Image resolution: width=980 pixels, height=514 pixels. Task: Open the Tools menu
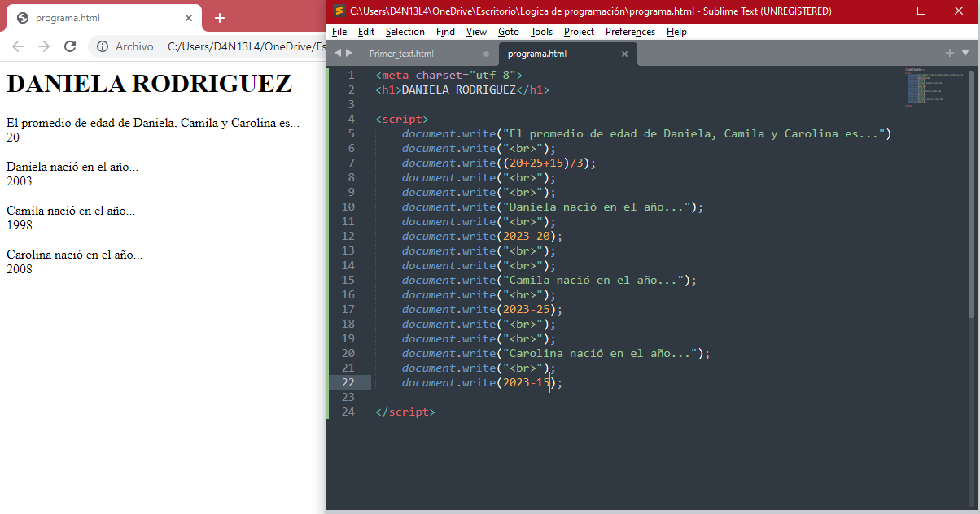pos(541,32)
